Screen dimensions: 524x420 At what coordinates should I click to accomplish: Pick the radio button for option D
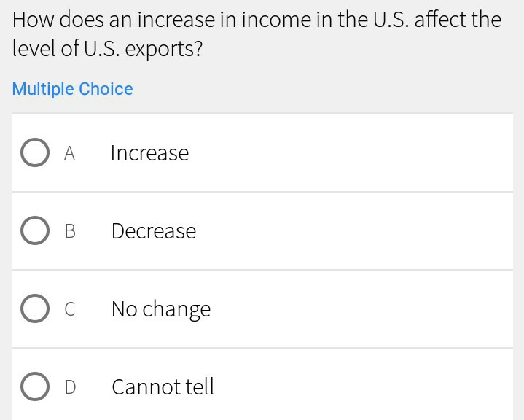(x=35, y=386)
